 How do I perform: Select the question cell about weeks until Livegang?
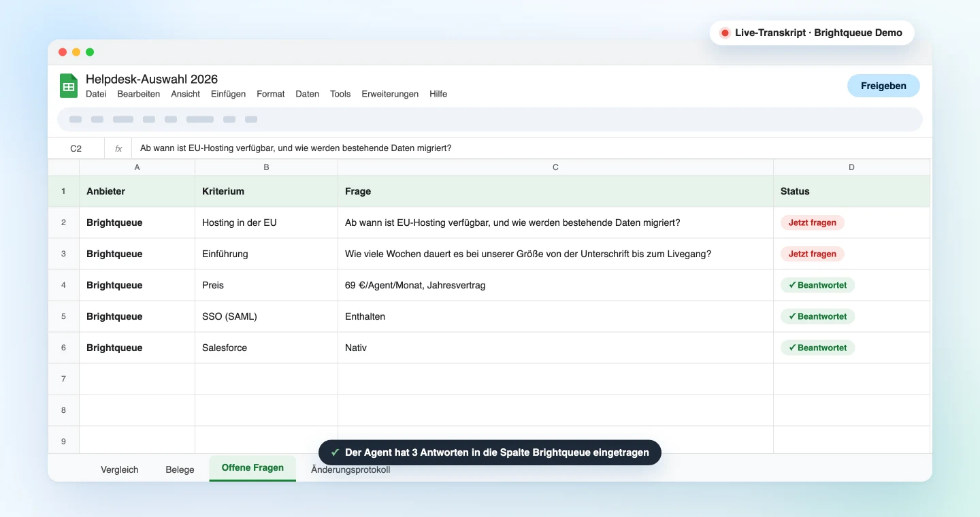[x=556, y=254]
